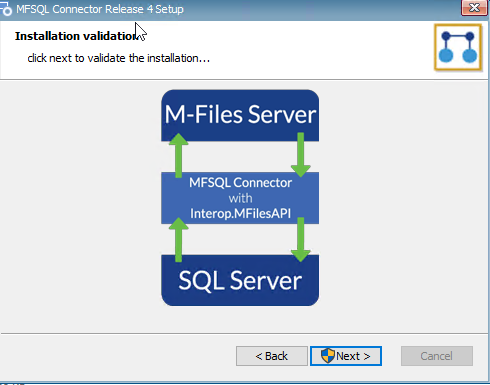This screenshot has height=385, width=490.
Task: Click the 'Installation validation' heading
Action: 76,36
